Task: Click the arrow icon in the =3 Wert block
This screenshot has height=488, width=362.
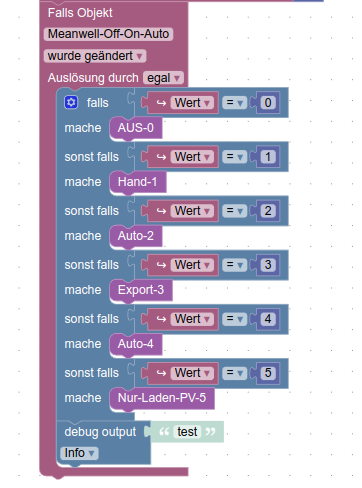Action: (161, 265)
